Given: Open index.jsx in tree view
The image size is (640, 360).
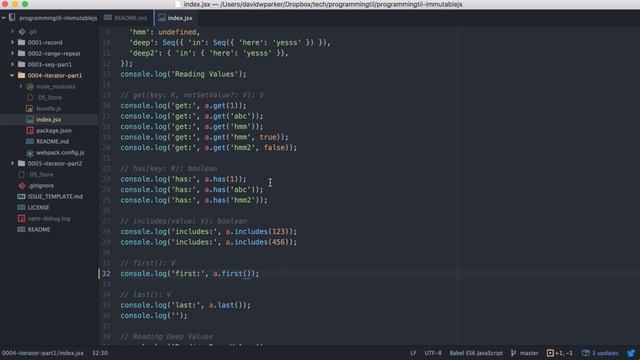Looking at the screenshot, I should click(x=48, y=120).
